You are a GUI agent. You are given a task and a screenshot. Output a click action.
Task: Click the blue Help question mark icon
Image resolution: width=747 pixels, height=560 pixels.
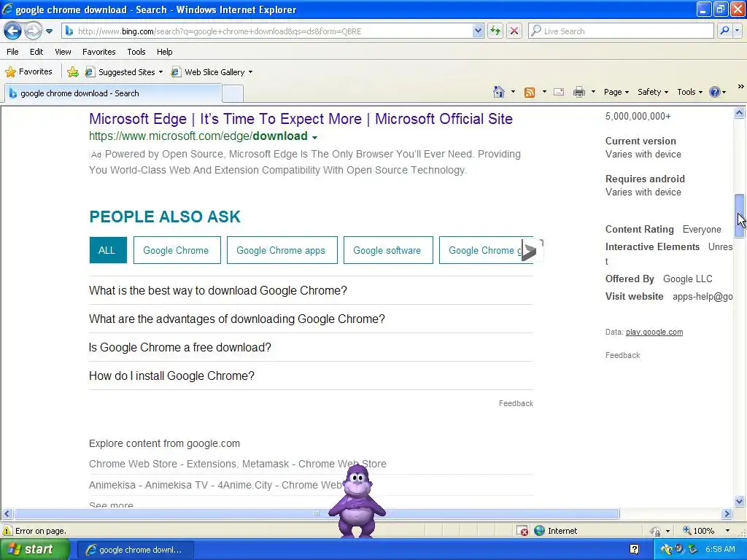715,92
